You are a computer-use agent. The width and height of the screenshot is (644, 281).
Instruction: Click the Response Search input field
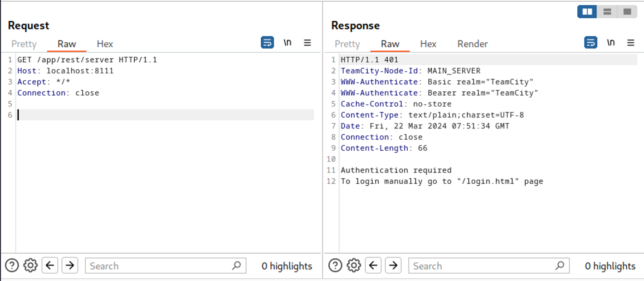click(x=483, y=266)
